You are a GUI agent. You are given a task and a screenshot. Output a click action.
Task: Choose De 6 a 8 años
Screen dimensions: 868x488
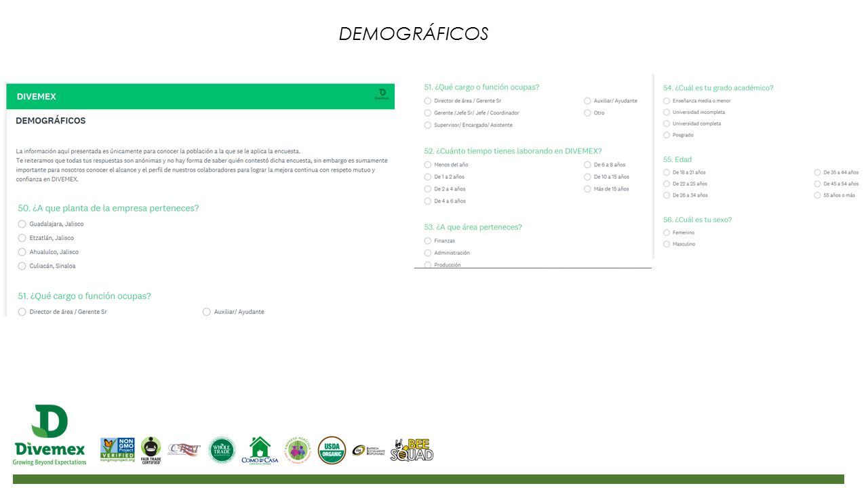click(587, 165)
